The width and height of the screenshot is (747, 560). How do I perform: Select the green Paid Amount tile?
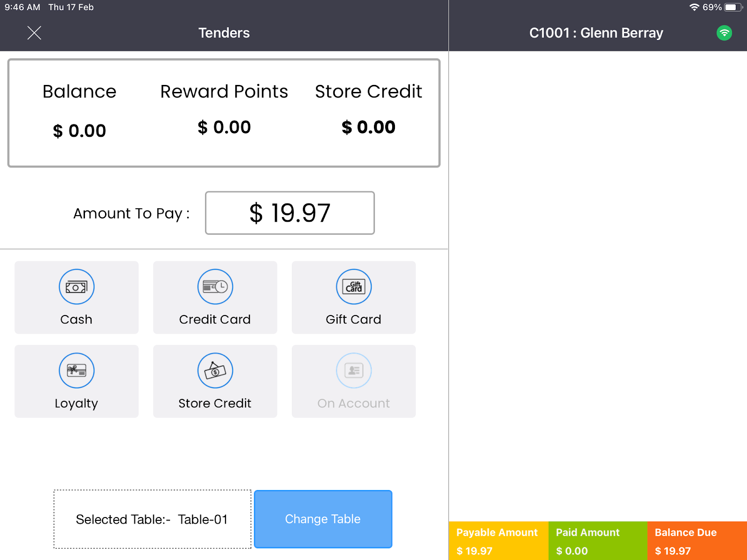click(x=598, y=541)
